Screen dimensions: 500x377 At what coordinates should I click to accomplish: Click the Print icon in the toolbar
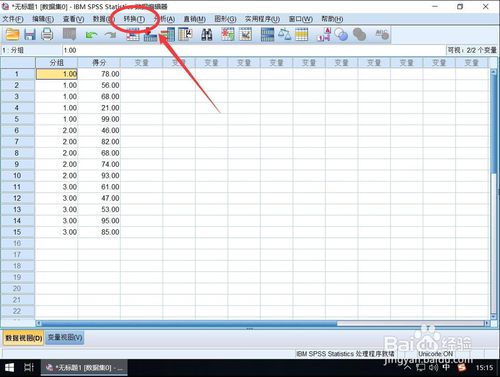tap(47, 35)
